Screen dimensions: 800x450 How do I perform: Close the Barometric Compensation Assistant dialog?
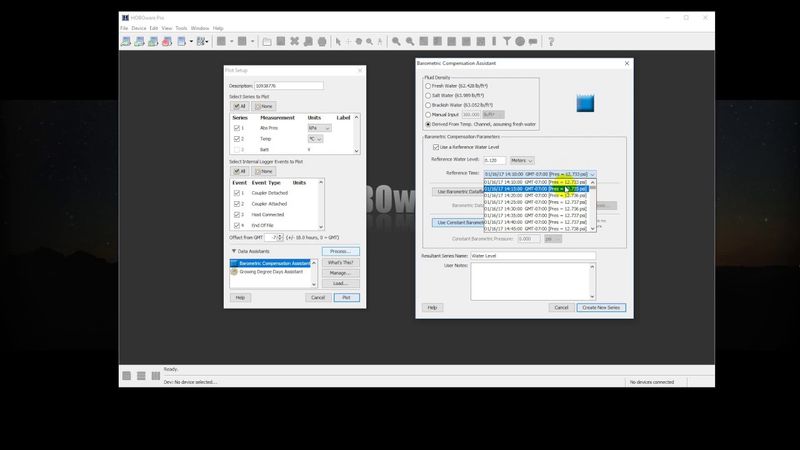627,63
